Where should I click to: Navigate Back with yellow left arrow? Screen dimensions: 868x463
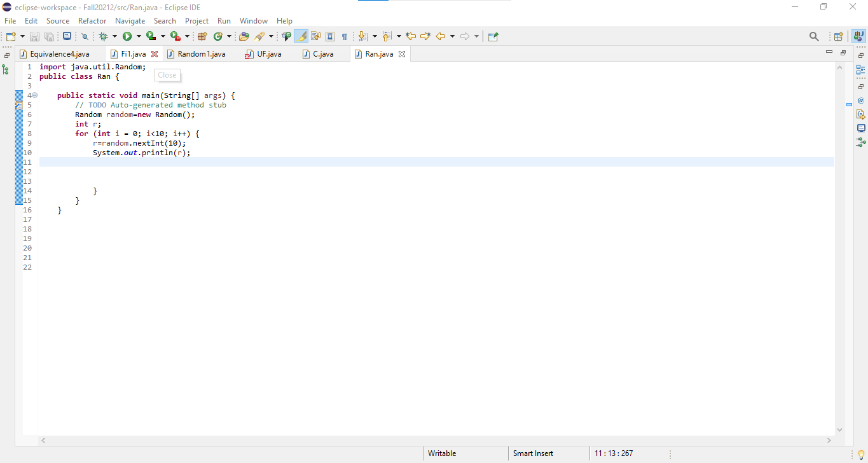441,36
